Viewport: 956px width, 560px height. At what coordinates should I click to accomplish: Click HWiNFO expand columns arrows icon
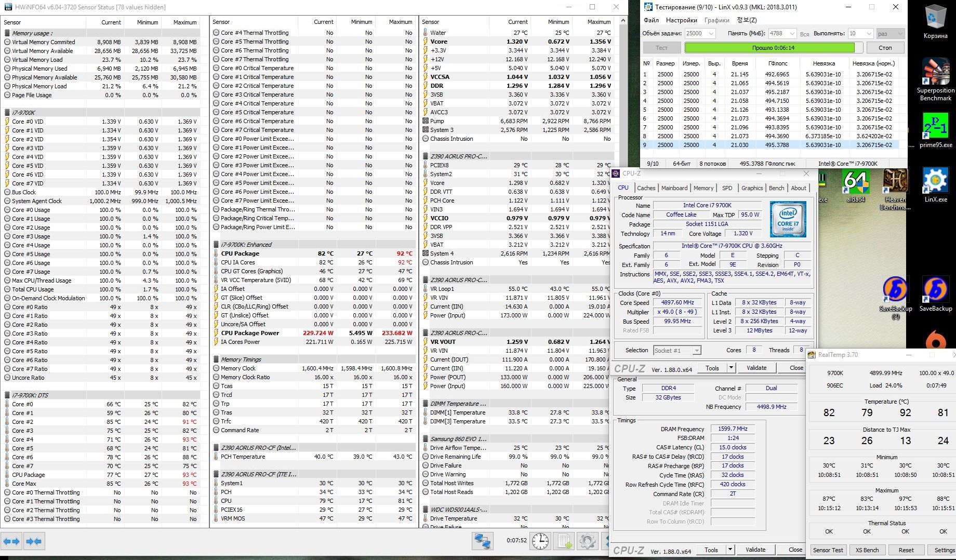point(11,541)
